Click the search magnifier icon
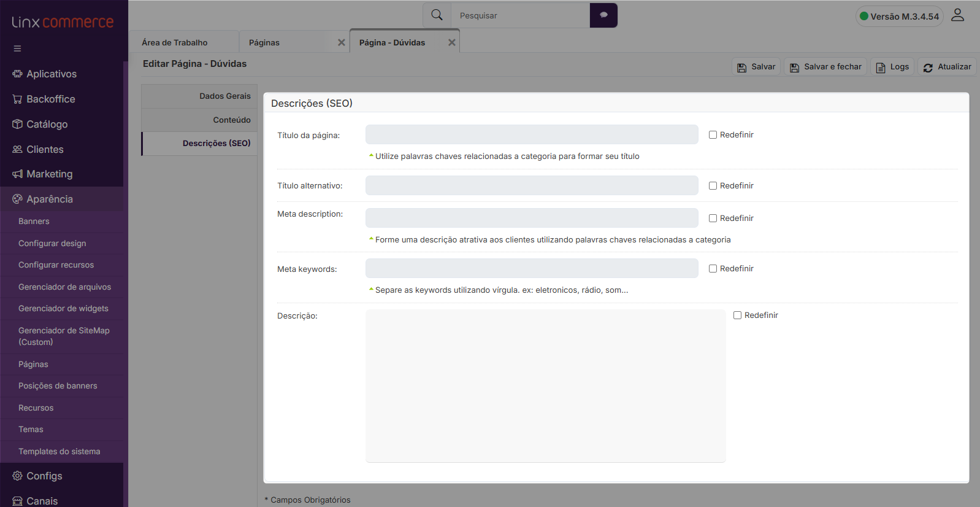980x507 pixels. coord(437,15)
